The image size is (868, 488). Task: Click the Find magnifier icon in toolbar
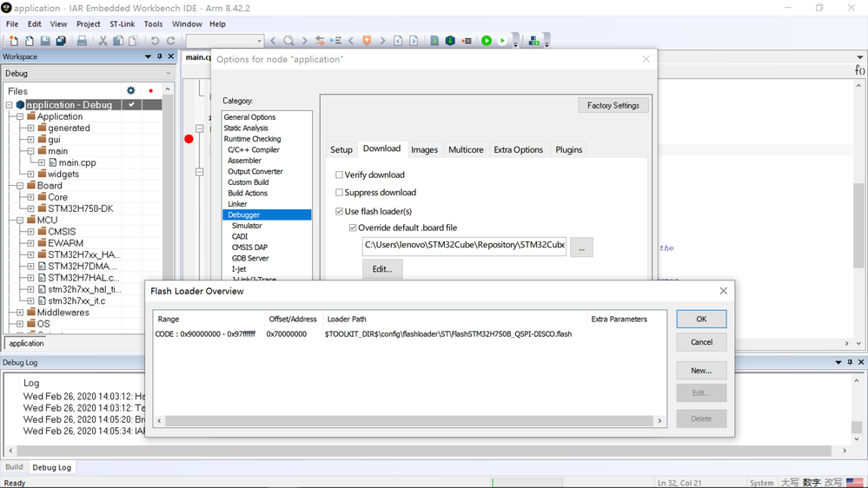coord(289,41)
